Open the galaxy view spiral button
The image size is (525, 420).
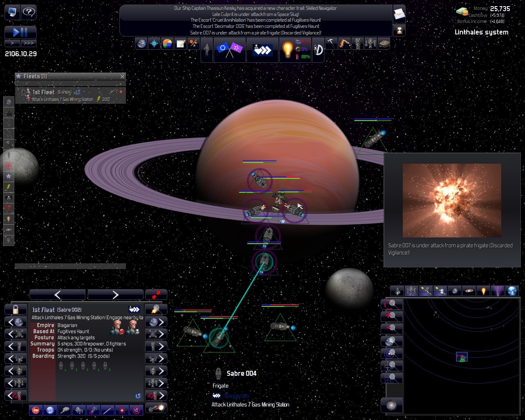(392, 405)
